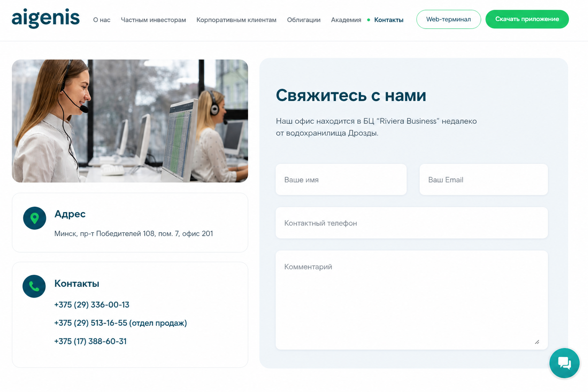Focus the Ваше имя input field
Image resolution: width=588 pixels, height=392 pixels.
point(341,180)
